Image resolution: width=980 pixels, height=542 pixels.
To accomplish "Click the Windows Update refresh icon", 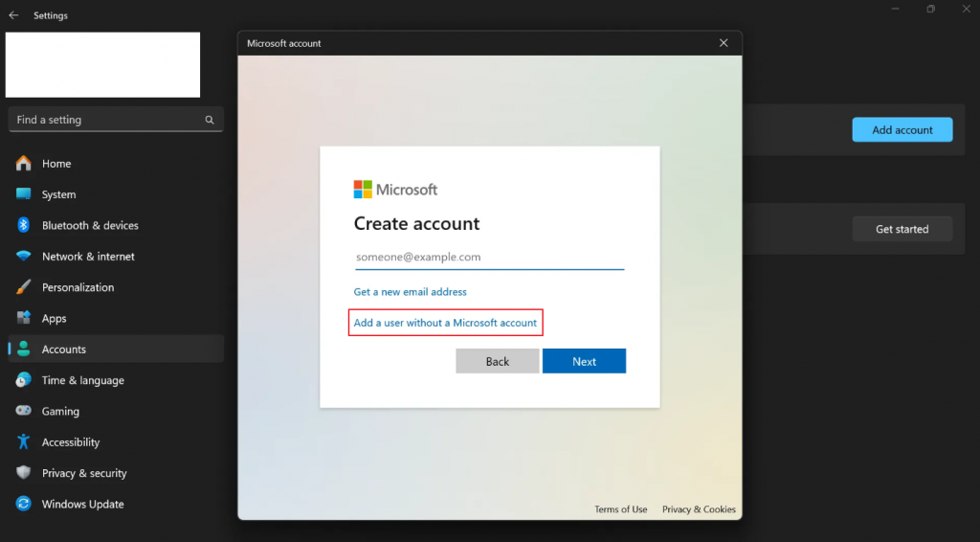I will coord(24,504).
